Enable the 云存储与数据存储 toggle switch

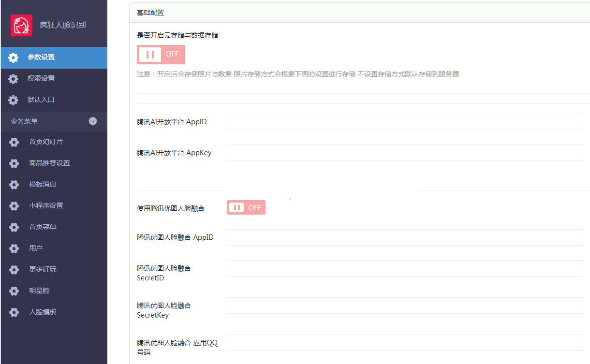[x=161, y=55]
